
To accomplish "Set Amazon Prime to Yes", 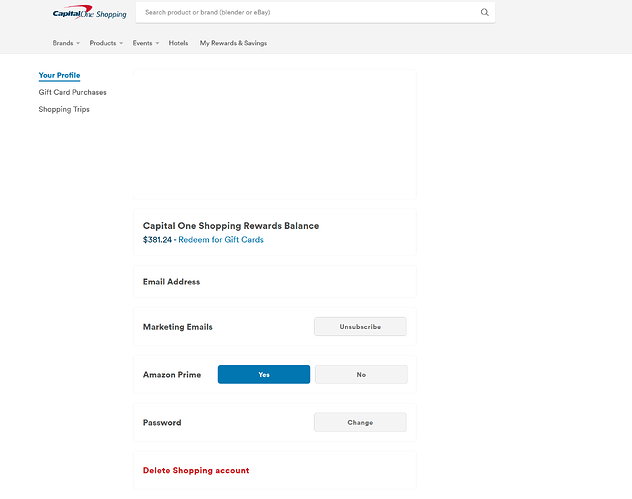I will 264,374.
